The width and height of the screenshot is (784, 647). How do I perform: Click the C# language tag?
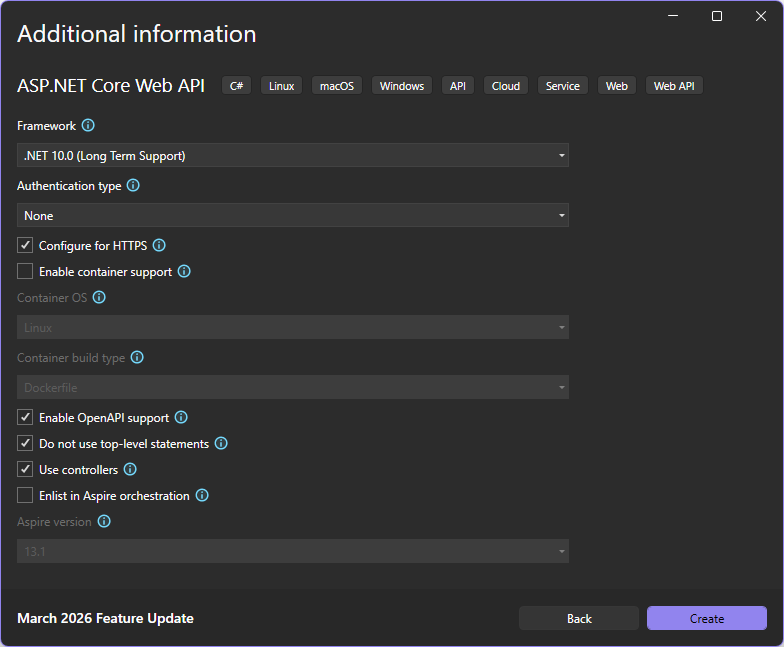[236, 86]
